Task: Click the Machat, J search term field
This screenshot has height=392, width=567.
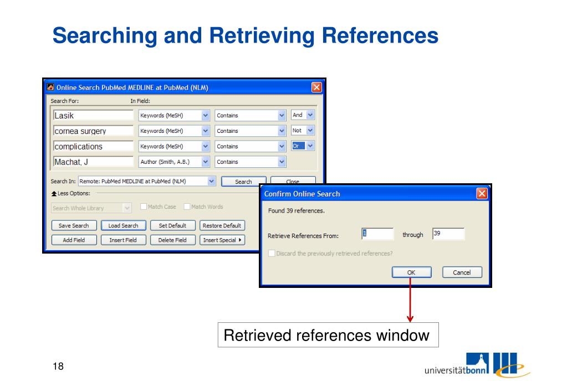Action: (x=93, y=162)
